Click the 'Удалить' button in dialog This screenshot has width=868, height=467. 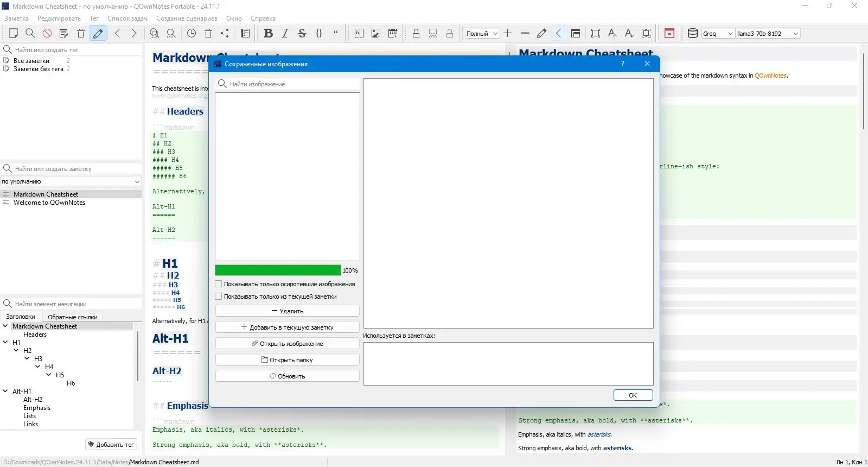point(288,311)
